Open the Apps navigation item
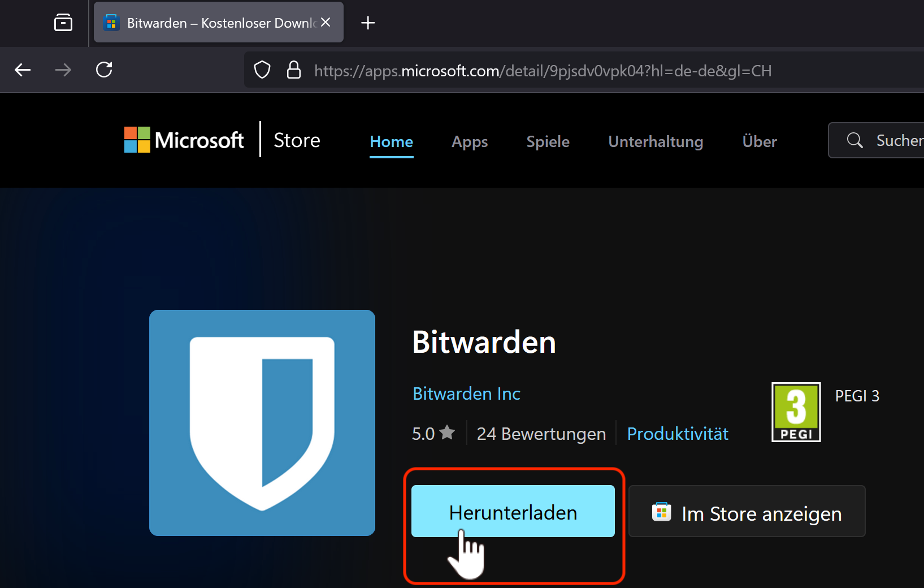 pos(470,141)
